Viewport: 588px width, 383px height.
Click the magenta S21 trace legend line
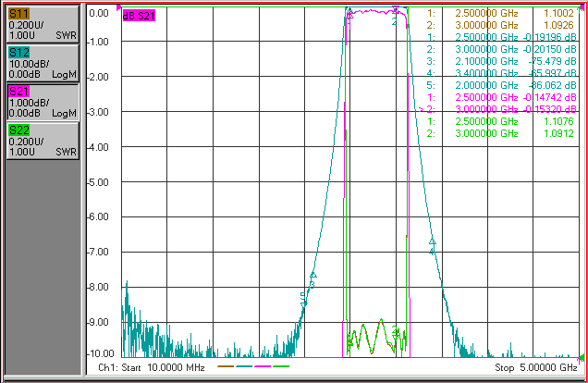pos(263,366)
